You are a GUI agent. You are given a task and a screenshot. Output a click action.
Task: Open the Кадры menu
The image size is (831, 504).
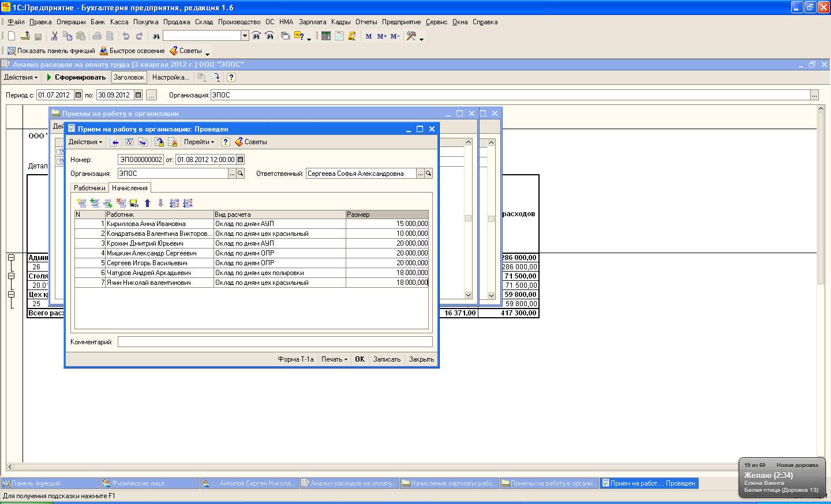(x=341, y=22)
